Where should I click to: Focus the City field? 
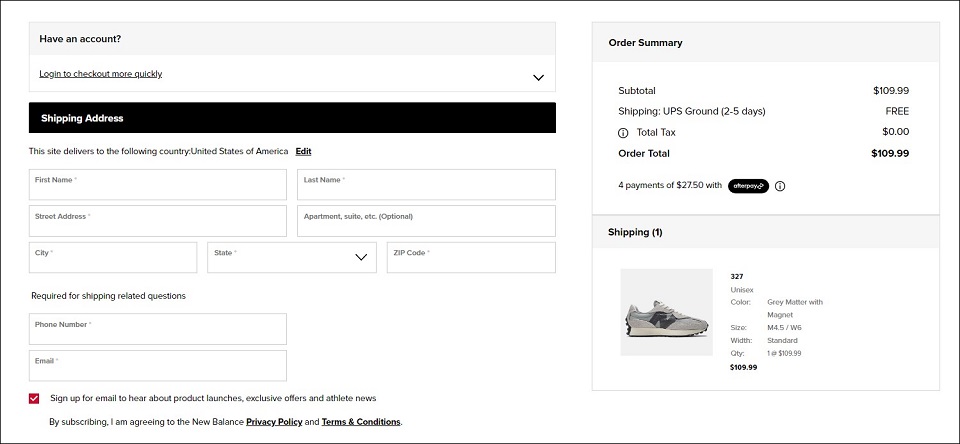113,257
